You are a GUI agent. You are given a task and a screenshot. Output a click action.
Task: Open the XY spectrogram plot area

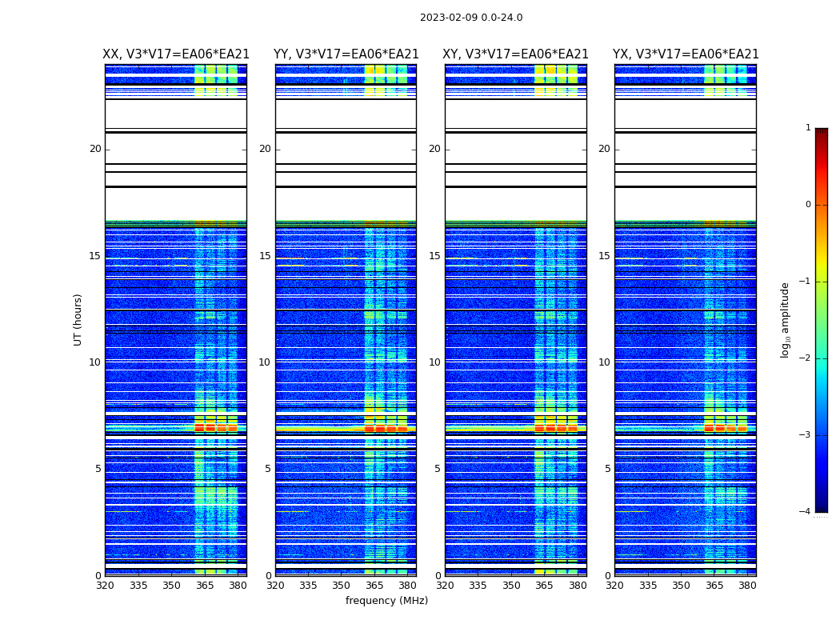click(515, 320)
